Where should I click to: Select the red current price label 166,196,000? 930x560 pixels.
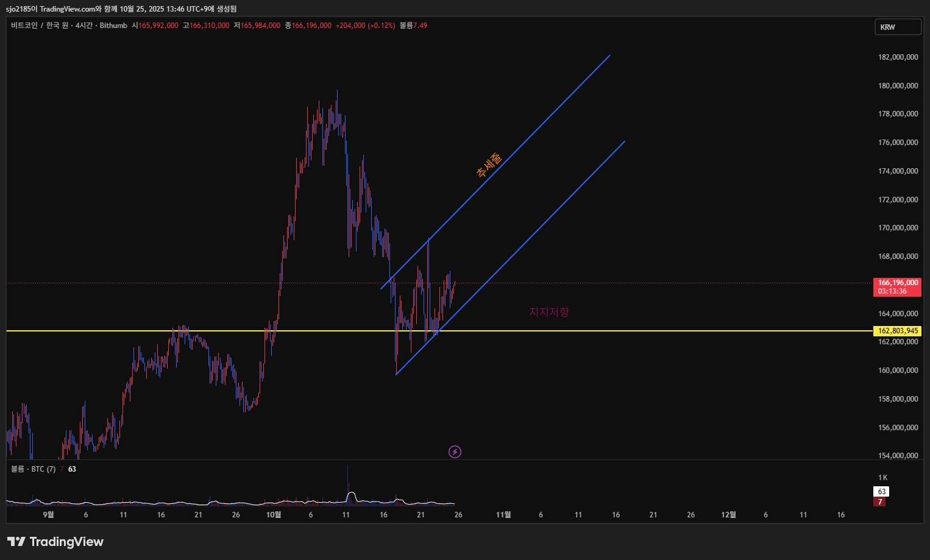898,286
